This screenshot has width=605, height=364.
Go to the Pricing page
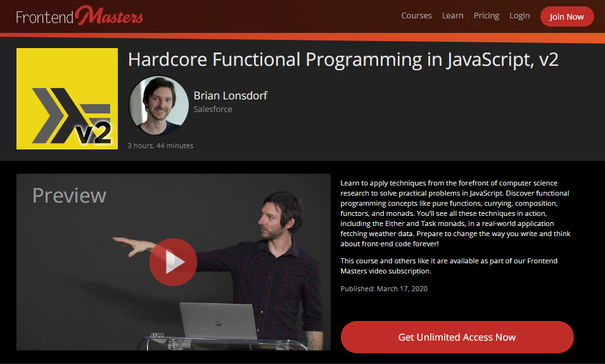(486, 16)
